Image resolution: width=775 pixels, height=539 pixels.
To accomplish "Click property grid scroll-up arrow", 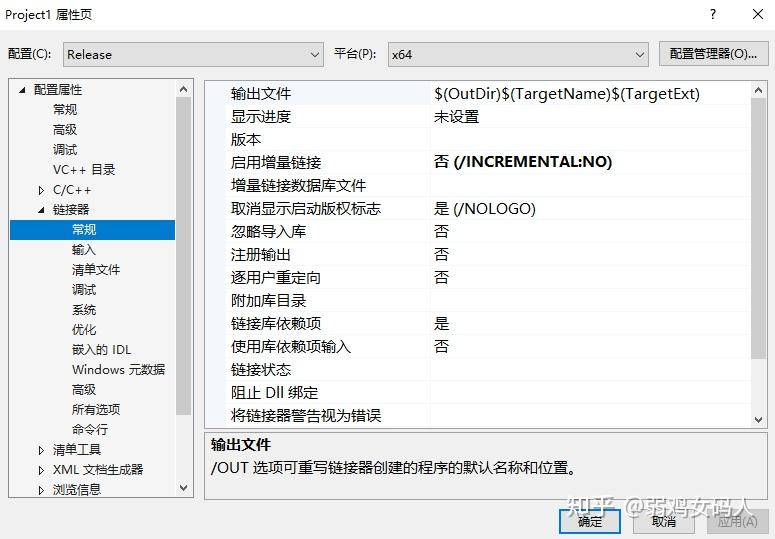I will 758,90.
